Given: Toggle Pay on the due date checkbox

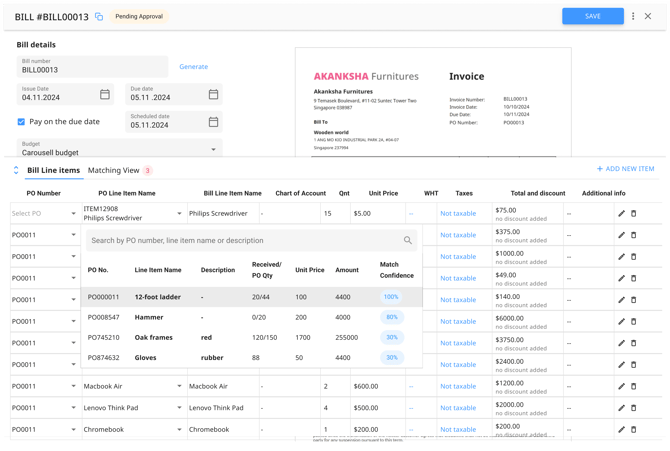Looking at the screenshot, I should tap(21, 122).
